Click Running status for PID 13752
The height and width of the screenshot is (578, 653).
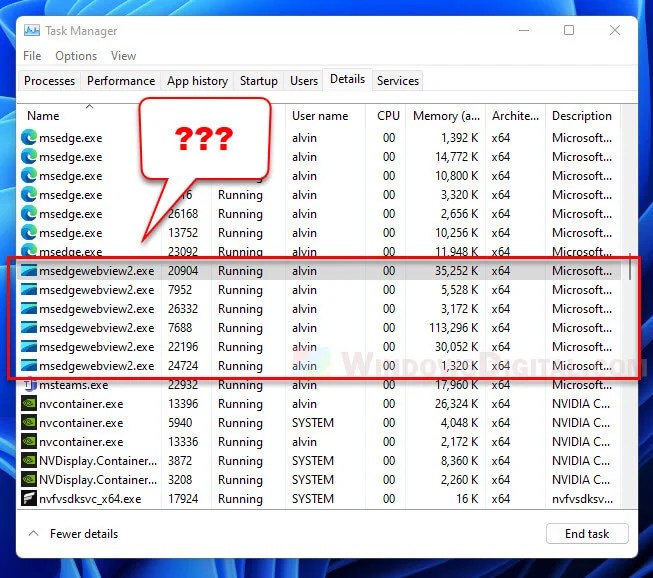pos(240,233)
